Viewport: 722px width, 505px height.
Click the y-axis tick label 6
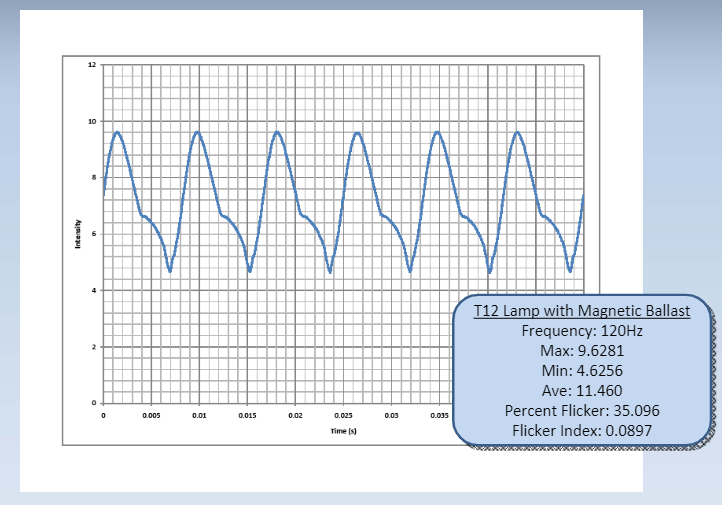coord(94,234)
